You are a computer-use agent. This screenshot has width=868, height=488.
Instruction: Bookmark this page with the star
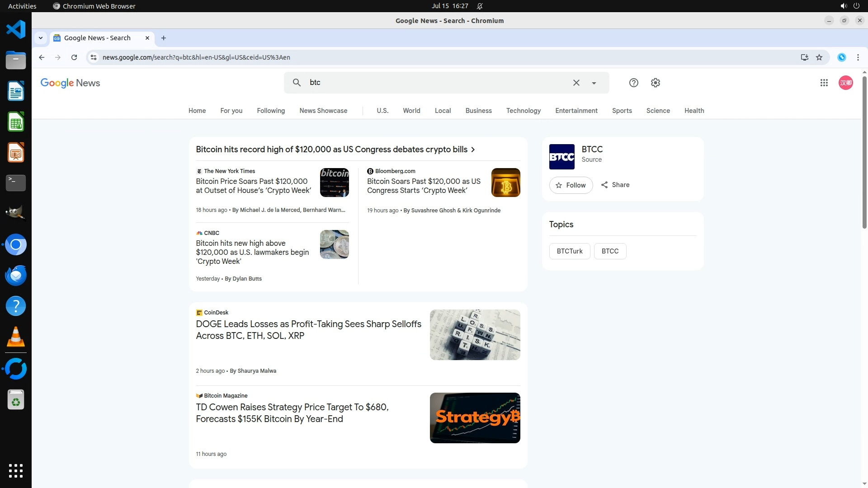point(819,57)
